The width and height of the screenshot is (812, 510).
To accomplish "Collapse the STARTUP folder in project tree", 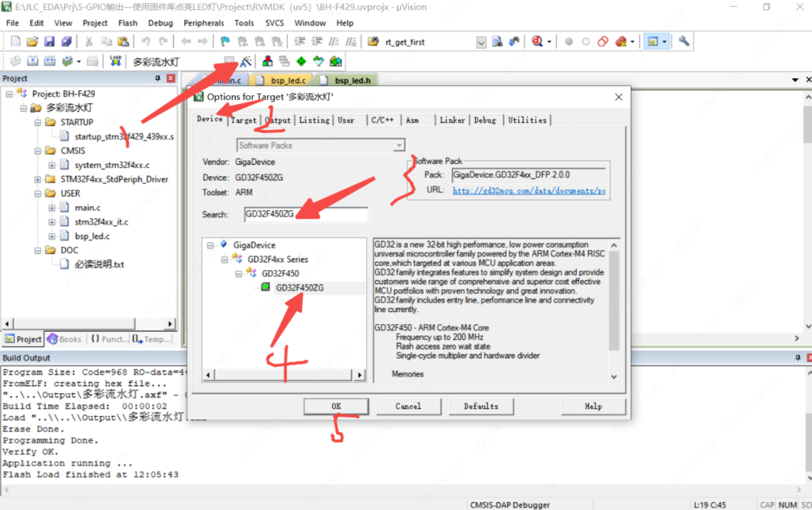I will click(38, 123).
